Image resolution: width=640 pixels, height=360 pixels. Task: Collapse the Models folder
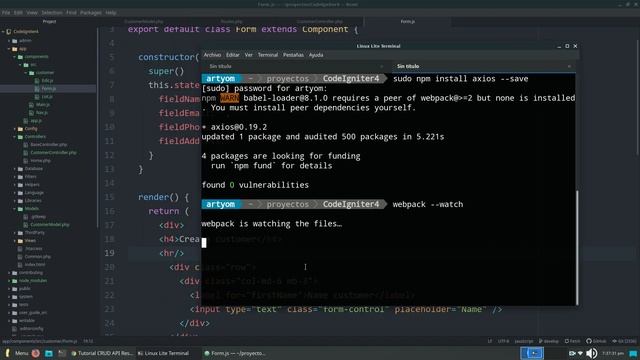15,209
